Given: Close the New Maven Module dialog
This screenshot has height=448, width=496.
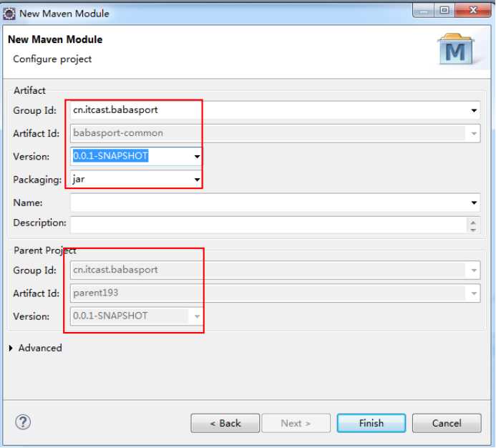Looking at the screenshot, I should point(473,11).
